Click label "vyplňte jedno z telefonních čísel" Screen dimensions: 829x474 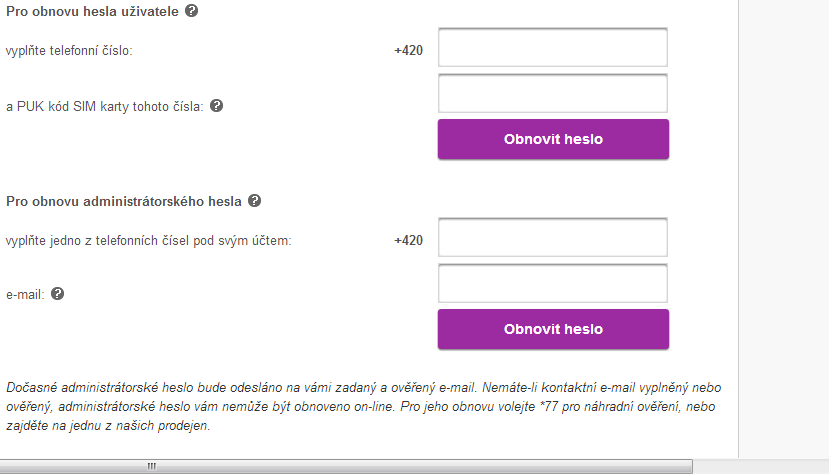[x=148, y=240]
